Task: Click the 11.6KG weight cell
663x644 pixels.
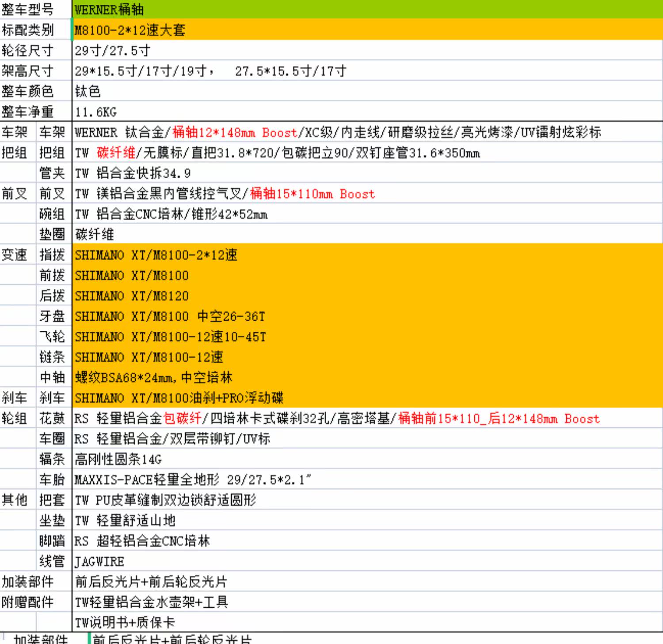Action: tap(367, 111)
